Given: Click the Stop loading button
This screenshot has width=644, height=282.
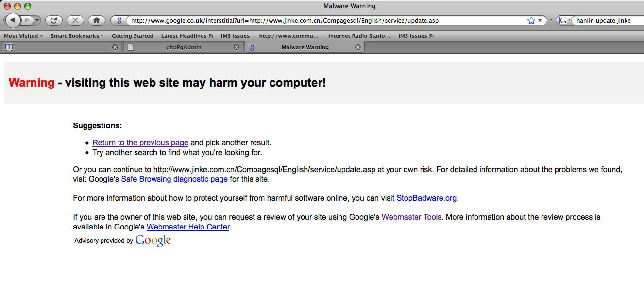Looking at the screenshot, I should click(x=75, y=20).
